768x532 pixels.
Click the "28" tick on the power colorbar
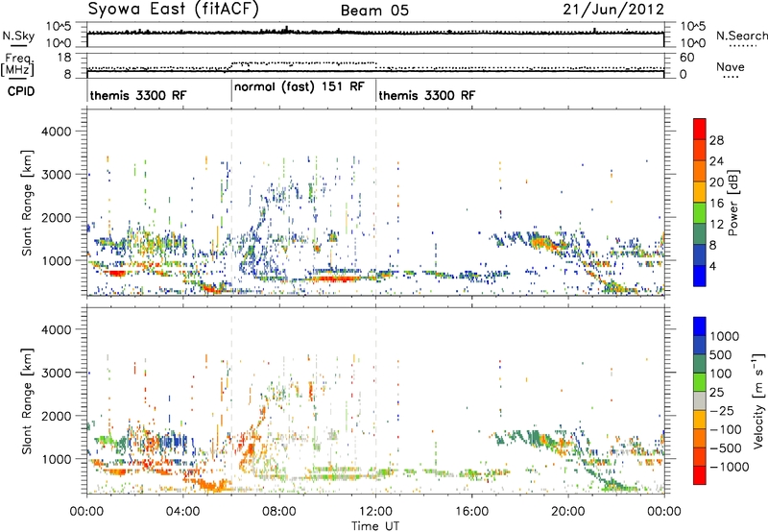click(716, 140)
